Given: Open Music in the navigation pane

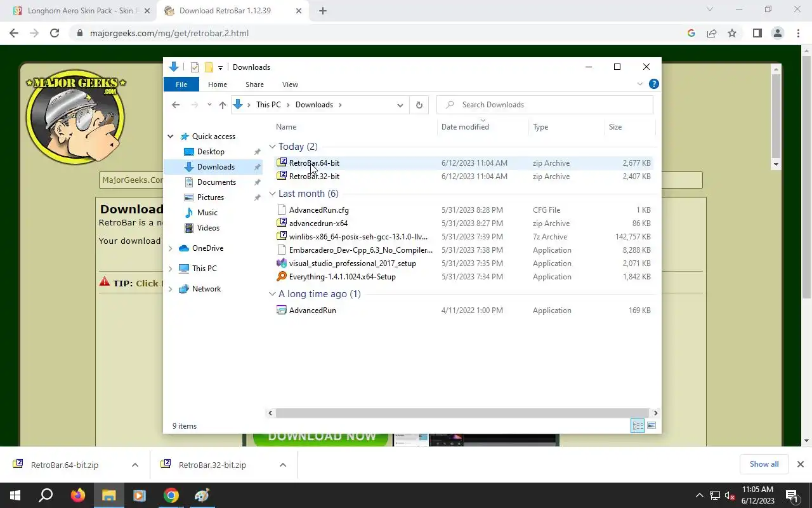Looking at the screenshot, I should (207, 213).
